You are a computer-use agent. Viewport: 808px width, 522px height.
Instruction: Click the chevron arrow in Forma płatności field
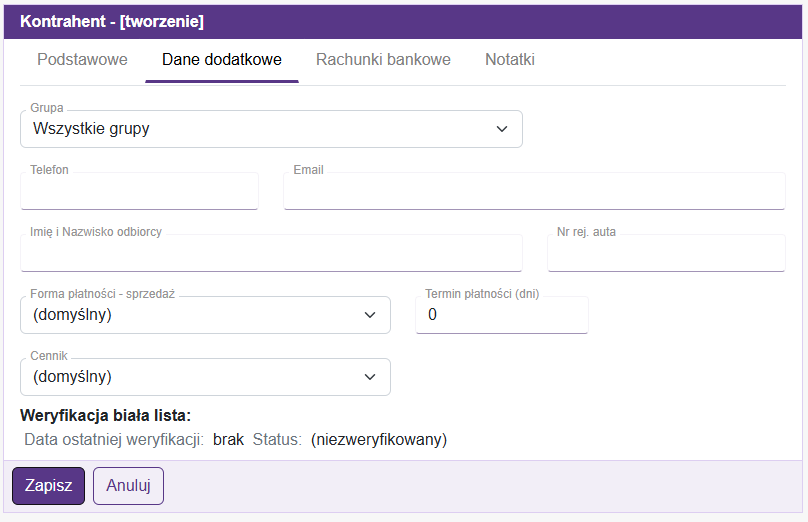click(370, 315)
